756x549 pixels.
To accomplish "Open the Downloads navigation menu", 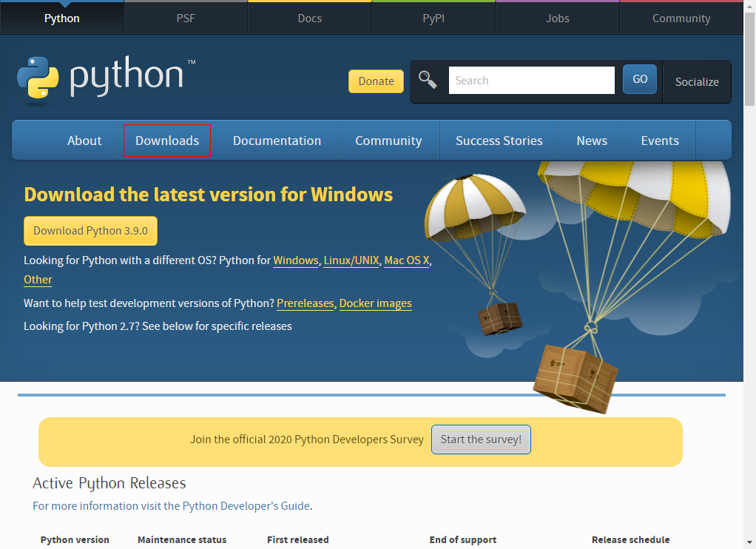I will click(x=167, y=141).
